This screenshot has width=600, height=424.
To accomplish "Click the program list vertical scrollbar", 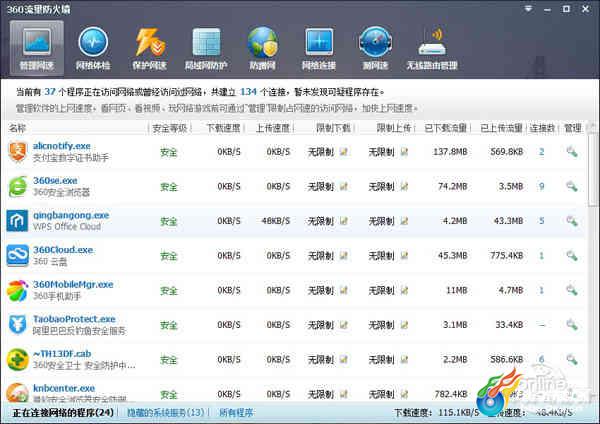I will pos(593,168).
